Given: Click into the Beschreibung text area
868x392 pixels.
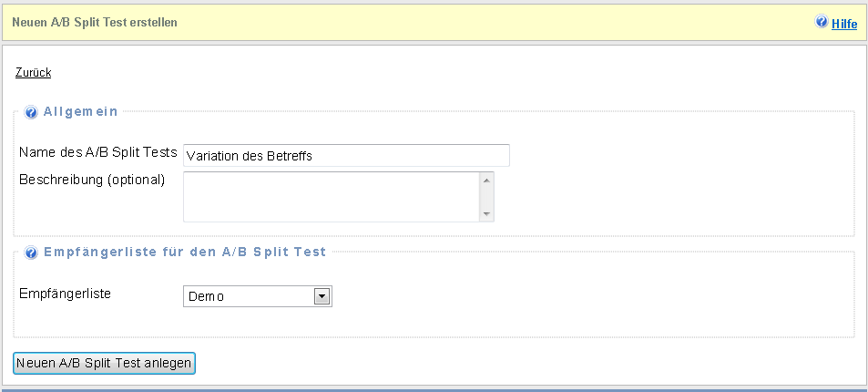Looking at the screenshot, I should pyautogui.click(x=332, y=196).
